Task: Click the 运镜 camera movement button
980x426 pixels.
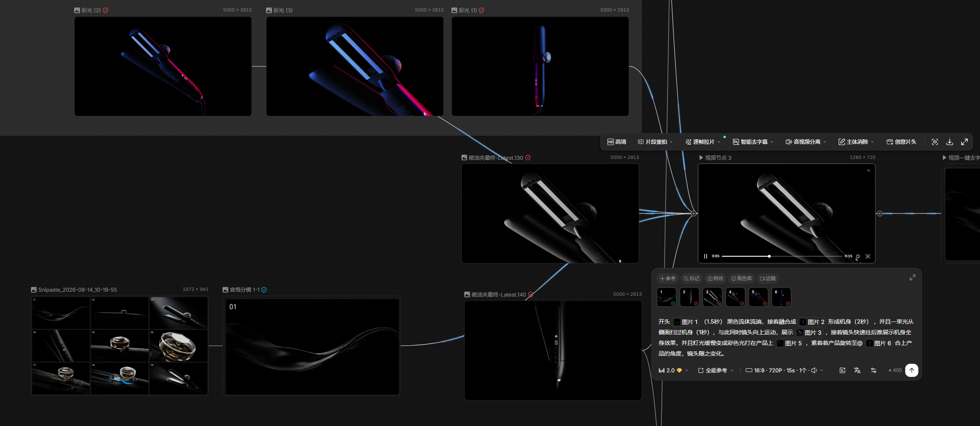Action: [768, 279]
